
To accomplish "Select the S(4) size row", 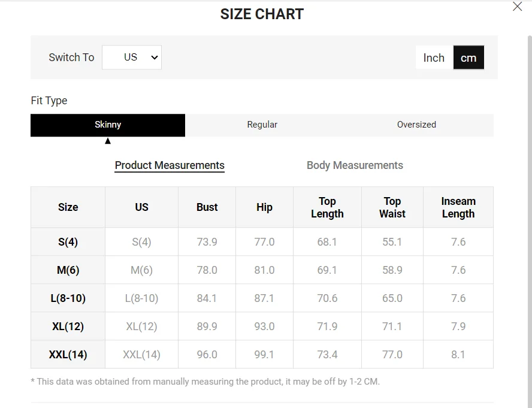I will (262, 241).
